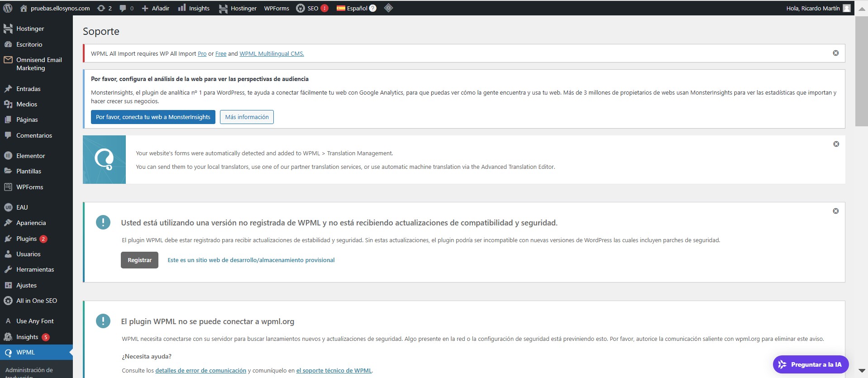Open the WP All Import Free link
868x378 pixels.
221,53
